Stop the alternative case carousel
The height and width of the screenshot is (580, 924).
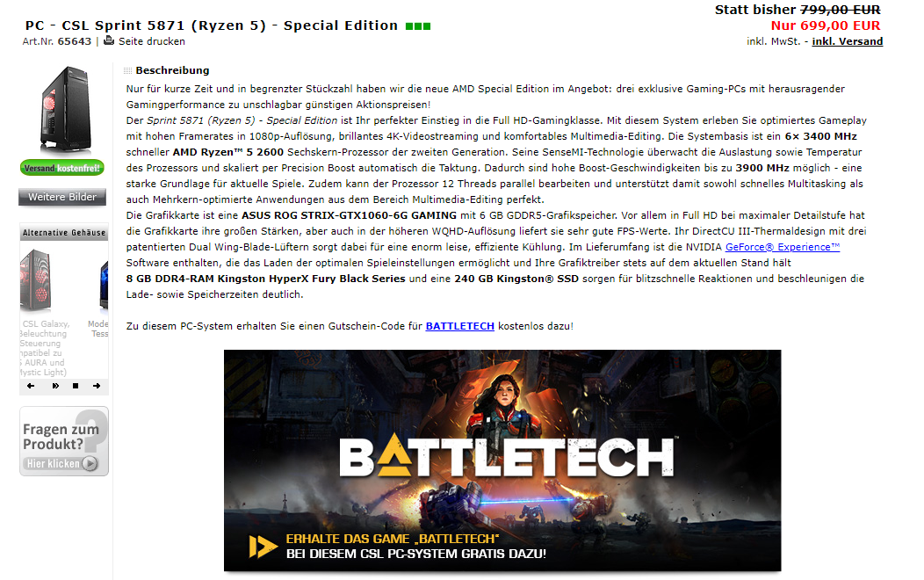76,386
